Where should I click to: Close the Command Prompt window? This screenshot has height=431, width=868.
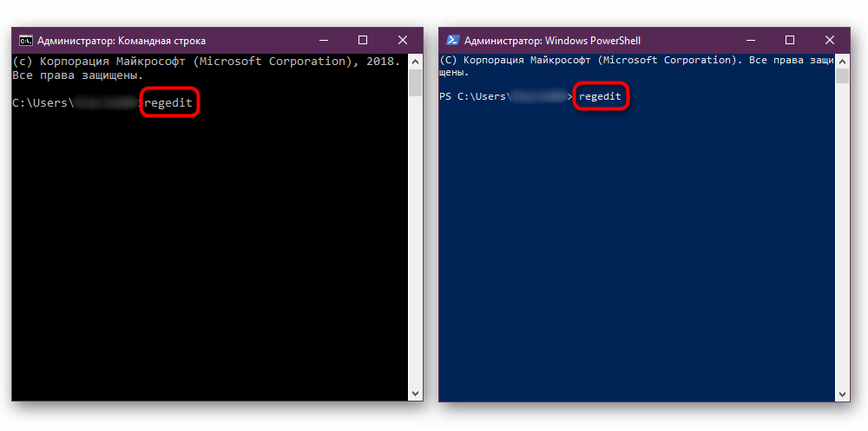[403, 41]
